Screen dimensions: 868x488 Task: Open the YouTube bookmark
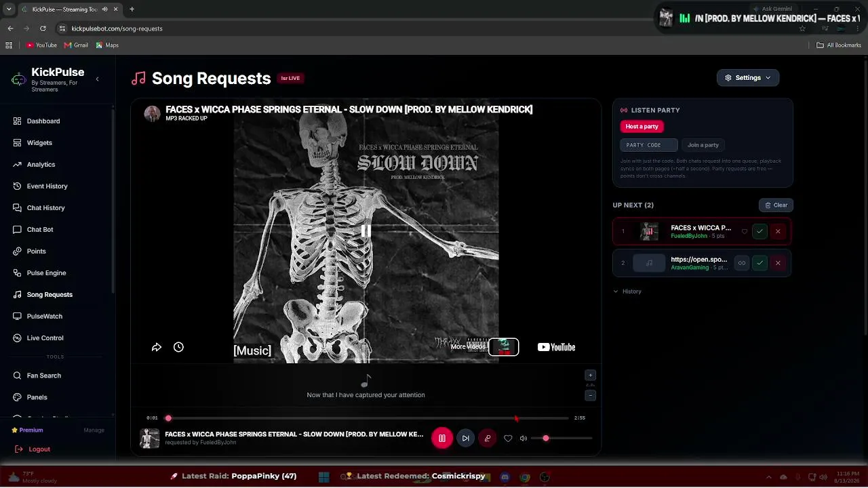41,45
